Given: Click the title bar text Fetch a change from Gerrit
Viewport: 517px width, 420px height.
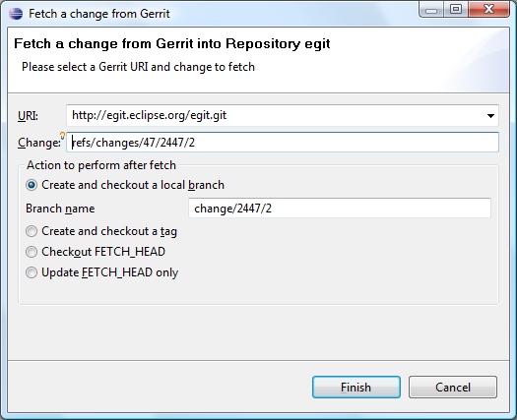Looking at the screenshot, I should [99, 14].
